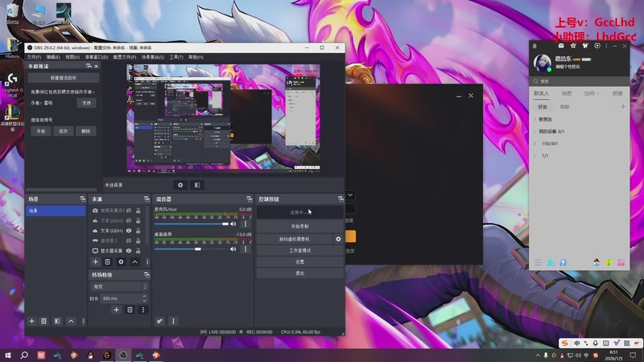The height and width of the screenshot is (362, 644).
Task: Open the Edit menu in OBS
Action: [53, 57]
